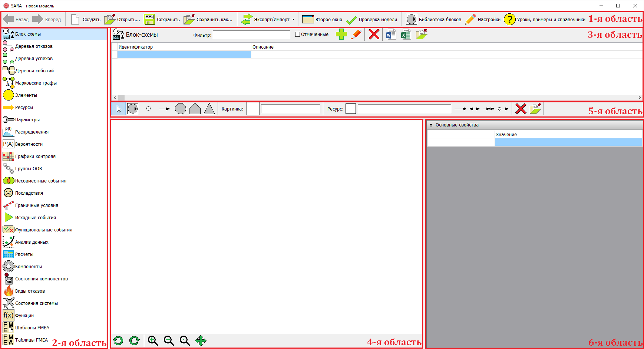The width and height of the screenshot is (644, 349).
Task: Click the red X delete icon in block list
Action: coord(374,34)
